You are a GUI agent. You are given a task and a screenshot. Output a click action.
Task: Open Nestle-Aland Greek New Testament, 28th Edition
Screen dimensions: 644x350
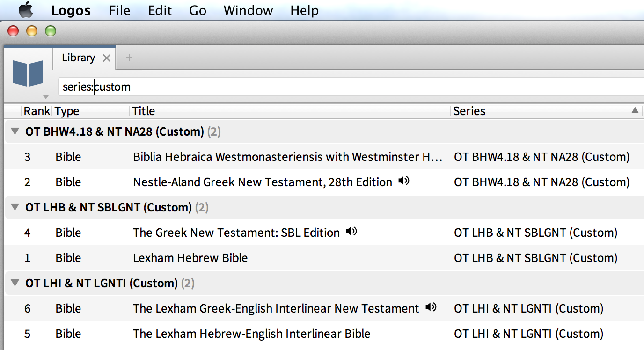tap(263, 182)
